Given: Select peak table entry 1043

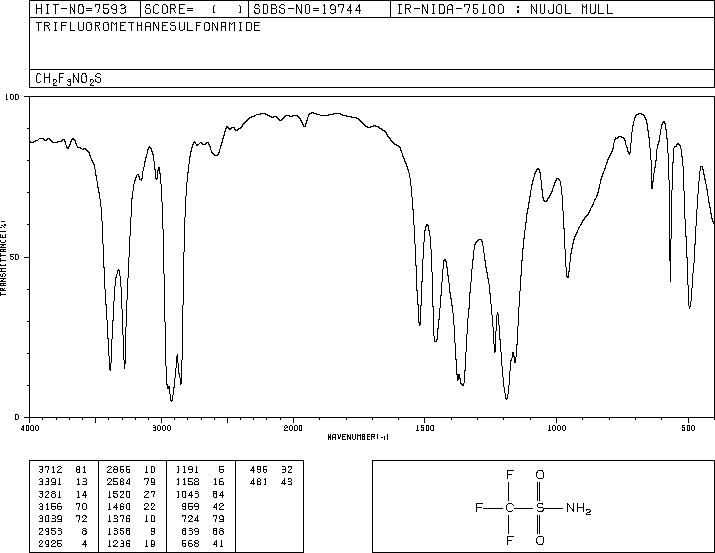Looking at the screenshot, I should [x=187, y=494].
